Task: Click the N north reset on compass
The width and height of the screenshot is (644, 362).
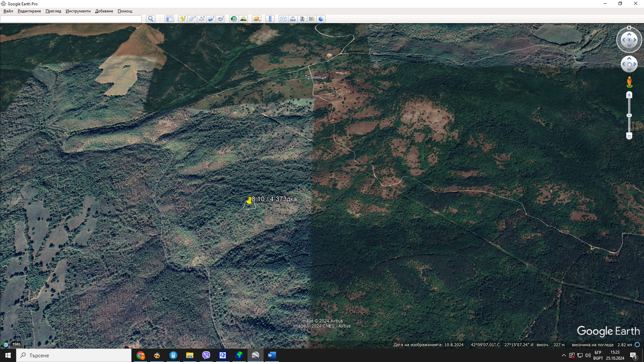Action: click(x=629, y=28)
